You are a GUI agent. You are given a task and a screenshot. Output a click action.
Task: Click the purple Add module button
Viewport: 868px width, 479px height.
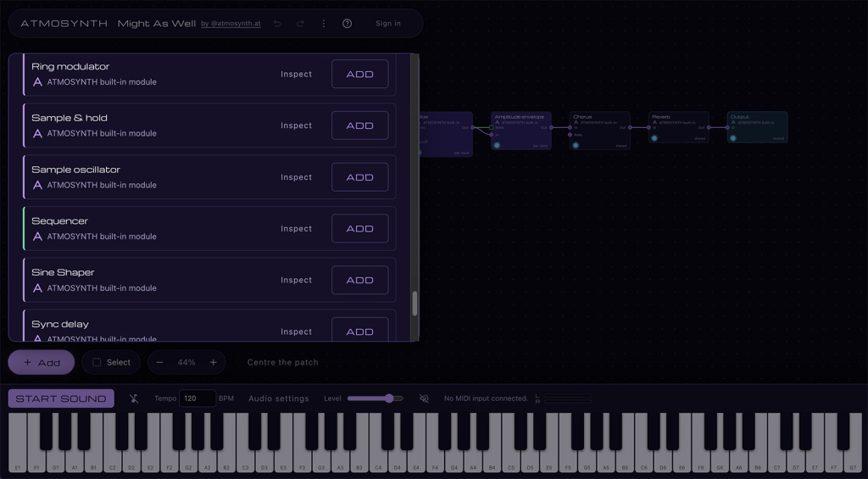coord(42,362)
